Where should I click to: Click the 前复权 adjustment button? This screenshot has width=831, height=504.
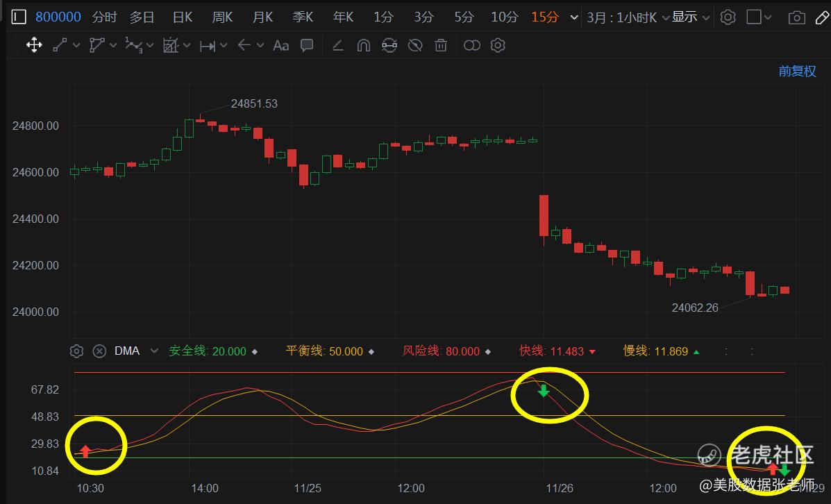[797, 71]
